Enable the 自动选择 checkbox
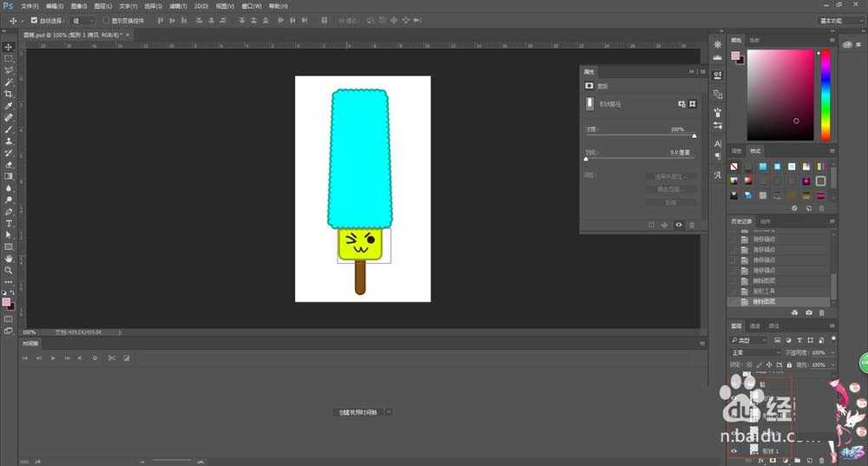The image size is (868, 466). 34,20
